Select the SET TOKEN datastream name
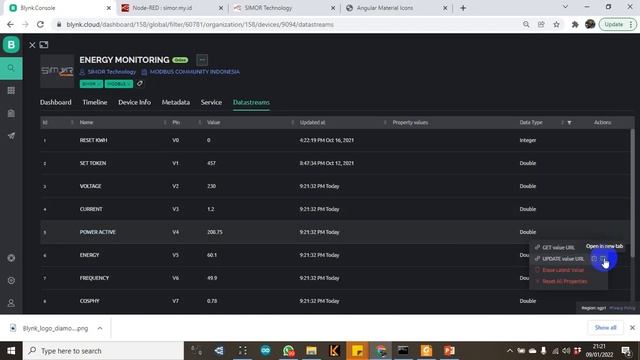 click(x=93, y=163)
